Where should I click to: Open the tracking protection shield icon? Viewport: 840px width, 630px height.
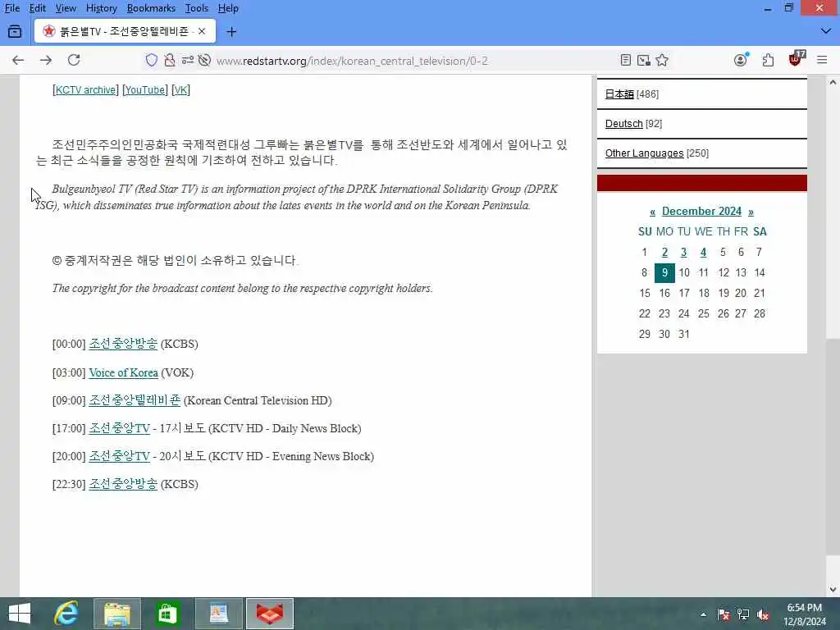click(x=152, y=61)
